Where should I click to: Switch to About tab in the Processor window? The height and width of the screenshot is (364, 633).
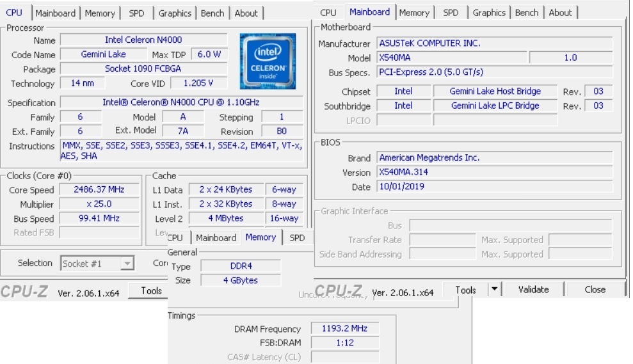(246, 13)
